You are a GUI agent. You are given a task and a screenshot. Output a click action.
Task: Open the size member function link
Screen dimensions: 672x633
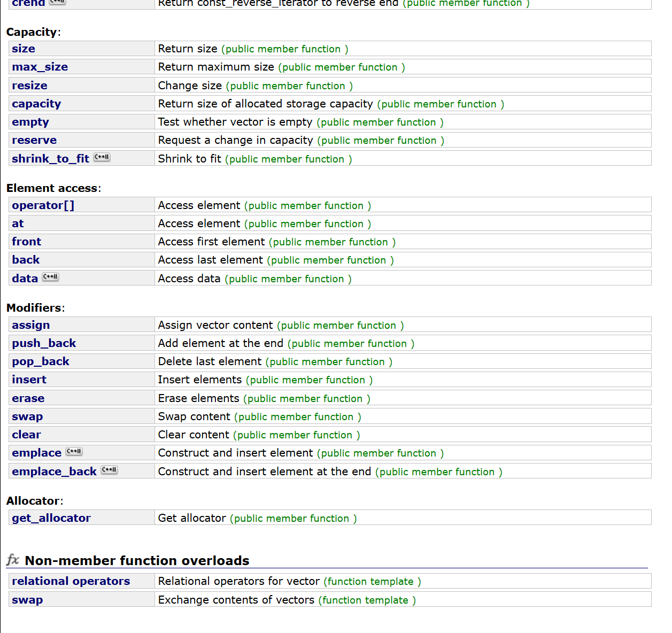click(24, 49)
